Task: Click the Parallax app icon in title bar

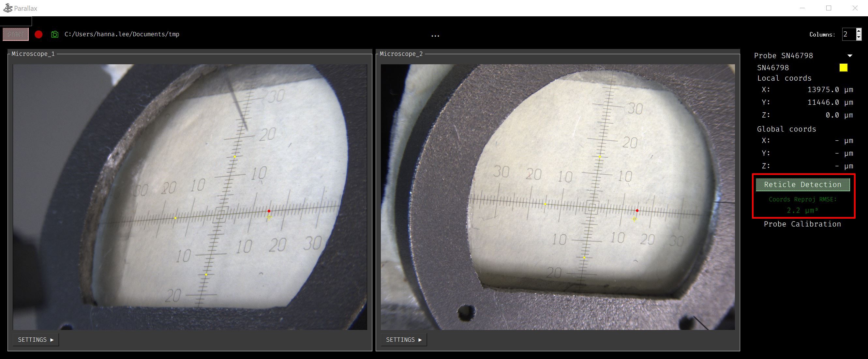Action: [x=7, y=8]
